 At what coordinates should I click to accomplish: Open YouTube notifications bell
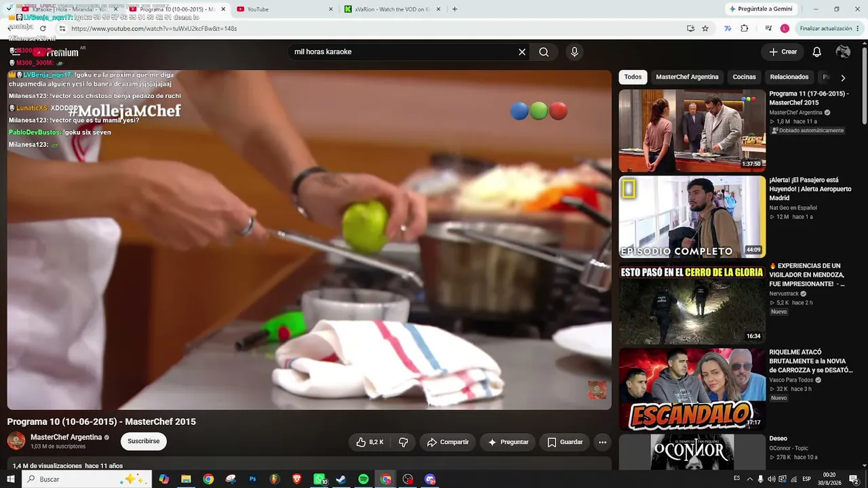pyautogui.click(x=817, y=52)
